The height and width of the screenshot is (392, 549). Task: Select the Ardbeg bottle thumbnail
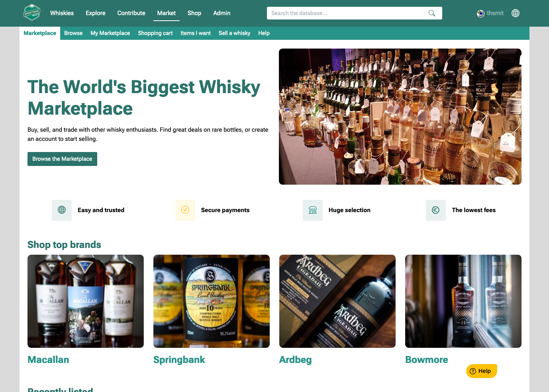[337, 301]
